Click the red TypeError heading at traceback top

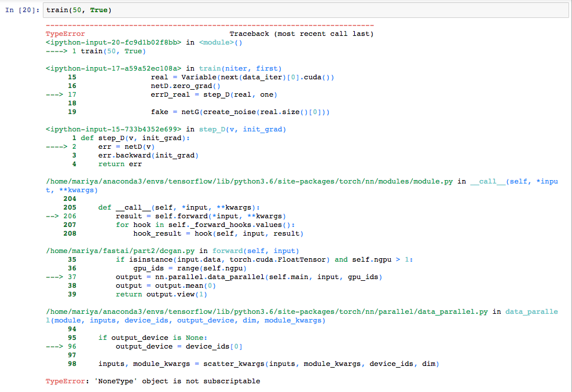pyautogui.click(x=65, y=34)
